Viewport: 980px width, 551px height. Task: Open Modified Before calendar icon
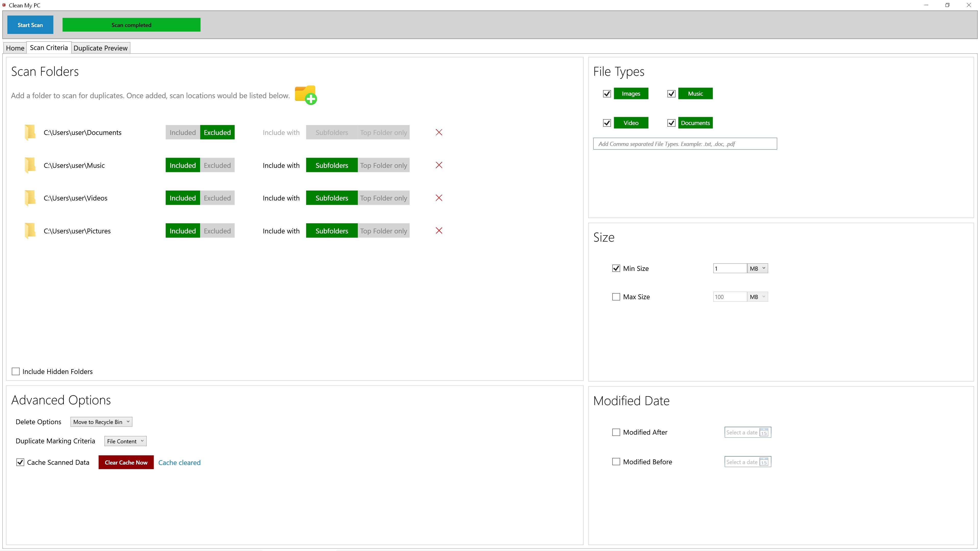pos(764,462)
